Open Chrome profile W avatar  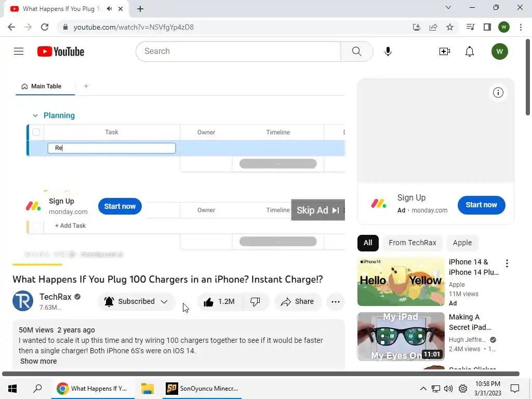click(x=504, y=27)
